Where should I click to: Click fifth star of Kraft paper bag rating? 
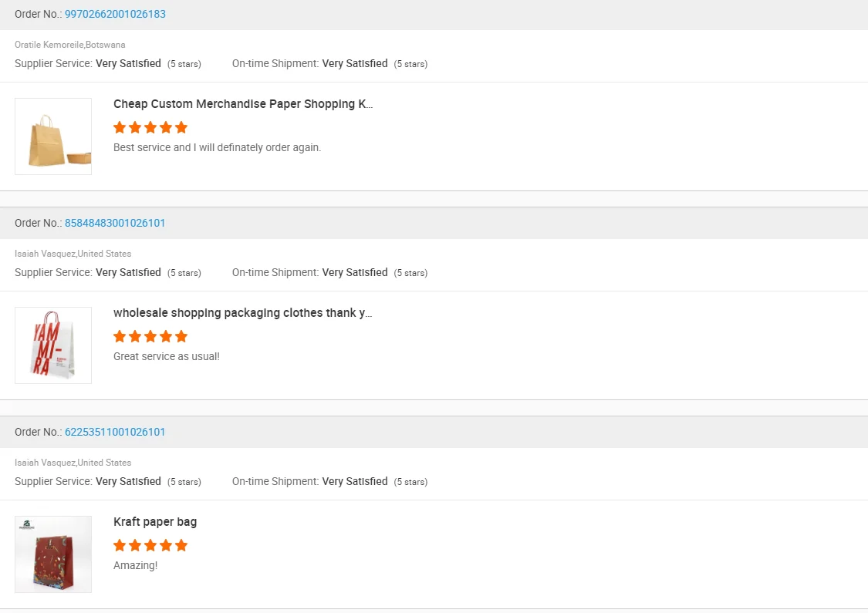click(x=181, y=545)
